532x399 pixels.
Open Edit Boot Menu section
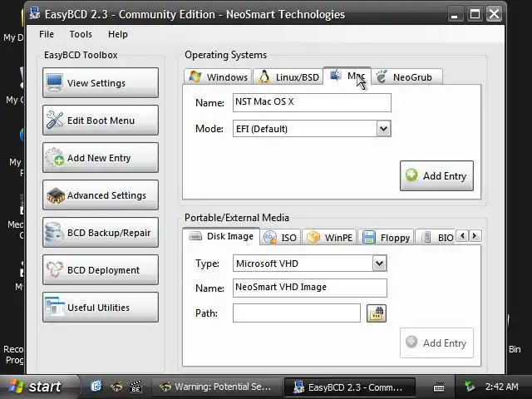101,120
